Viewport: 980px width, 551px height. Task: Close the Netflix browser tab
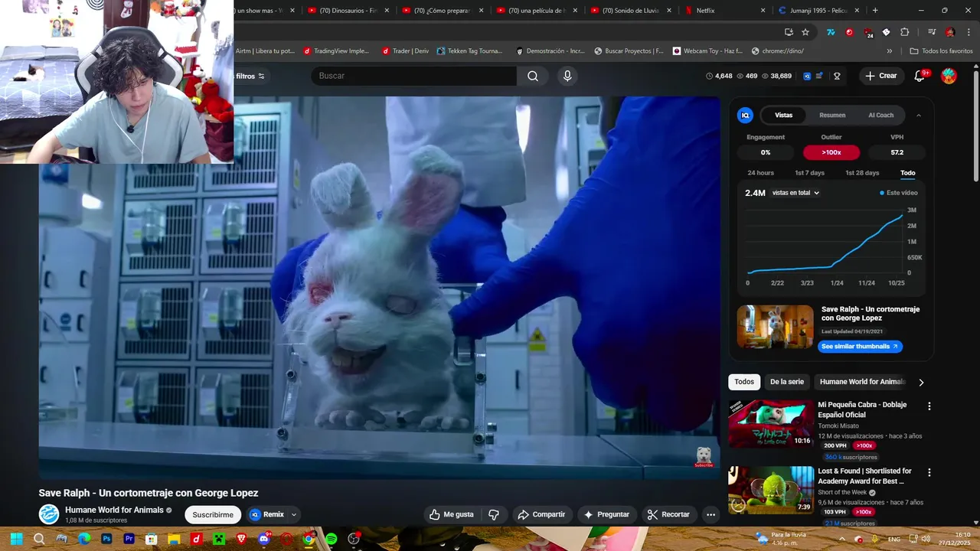763,11
